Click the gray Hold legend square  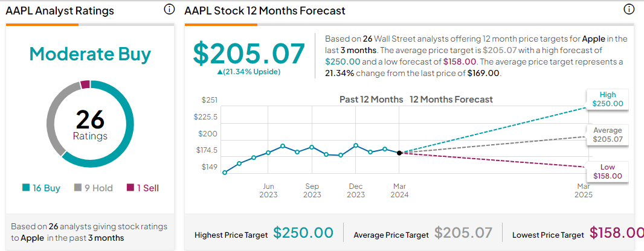[x=78, y=188]
